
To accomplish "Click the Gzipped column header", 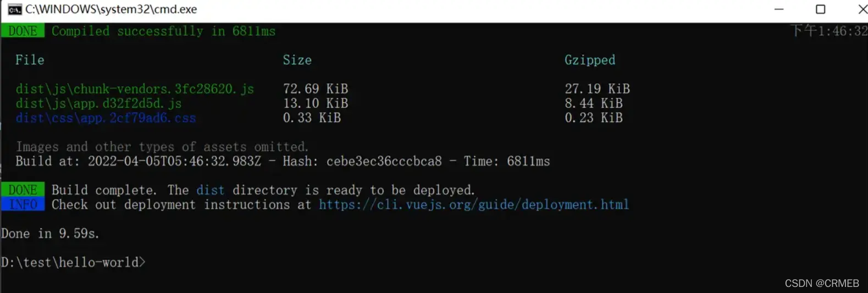I will (x=590, y=60).
